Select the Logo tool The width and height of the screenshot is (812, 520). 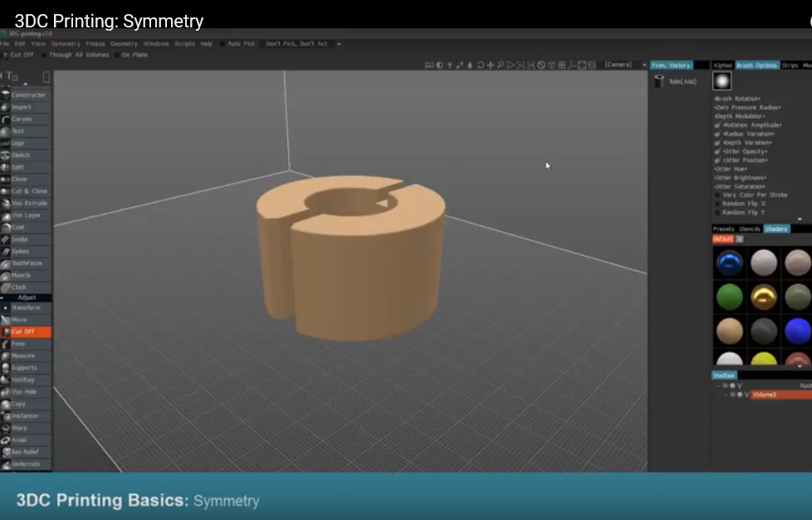point(26,143)
